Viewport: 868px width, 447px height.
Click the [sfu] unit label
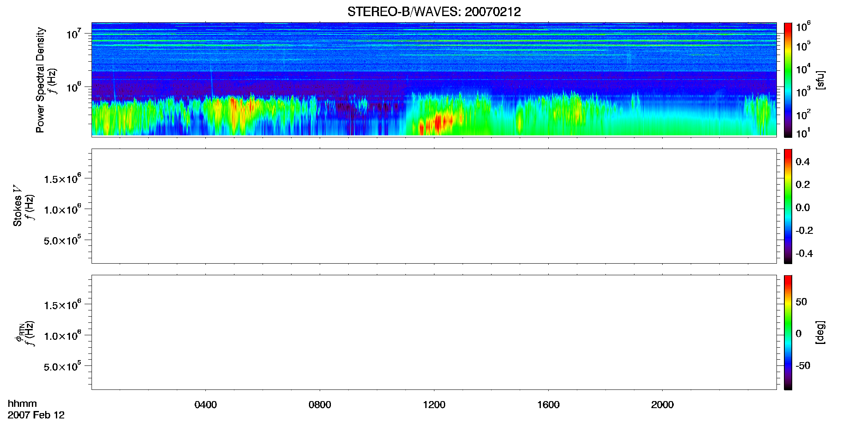(x=820, y=80)
